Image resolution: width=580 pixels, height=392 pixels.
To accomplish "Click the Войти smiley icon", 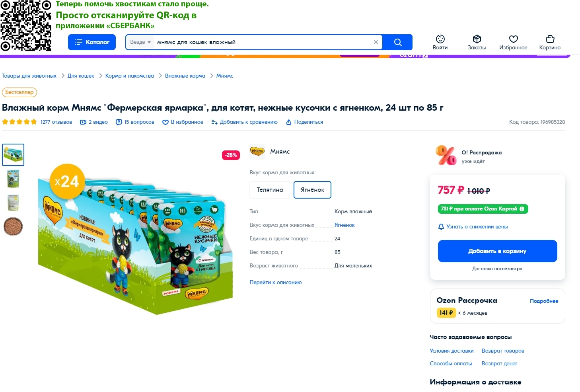I will click(x=440, y=39).
